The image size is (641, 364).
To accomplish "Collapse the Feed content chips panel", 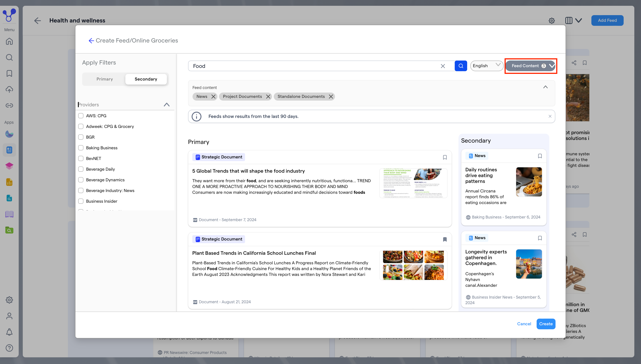I will tap(546, 87).
